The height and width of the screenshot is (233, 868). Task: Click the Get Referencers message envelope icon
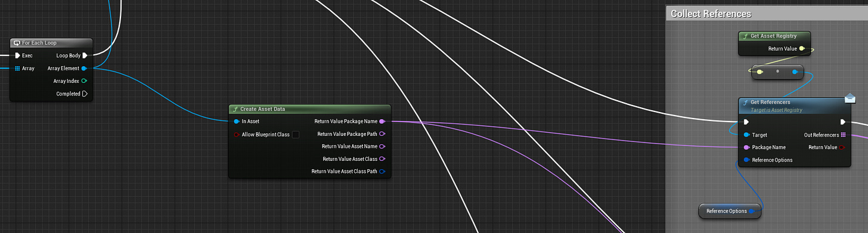click(x=850, y=98)
